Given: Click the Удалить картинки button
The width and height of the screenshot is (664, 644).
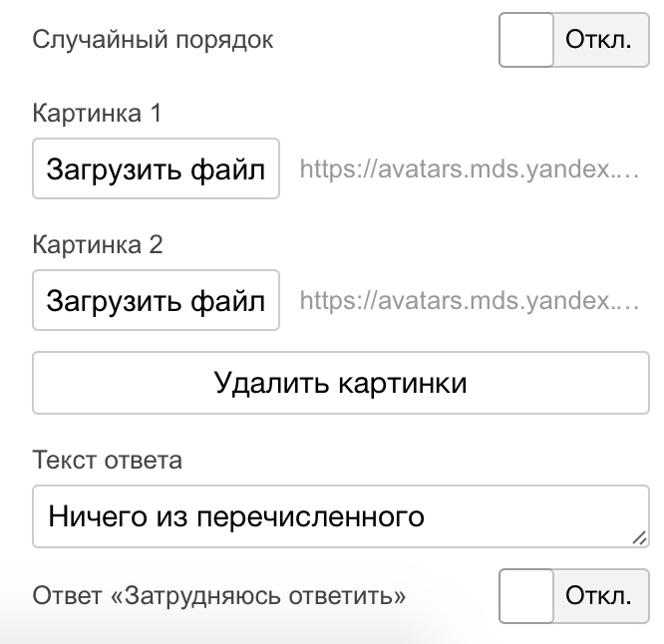Looking at the screenshot, I should 341,383.
